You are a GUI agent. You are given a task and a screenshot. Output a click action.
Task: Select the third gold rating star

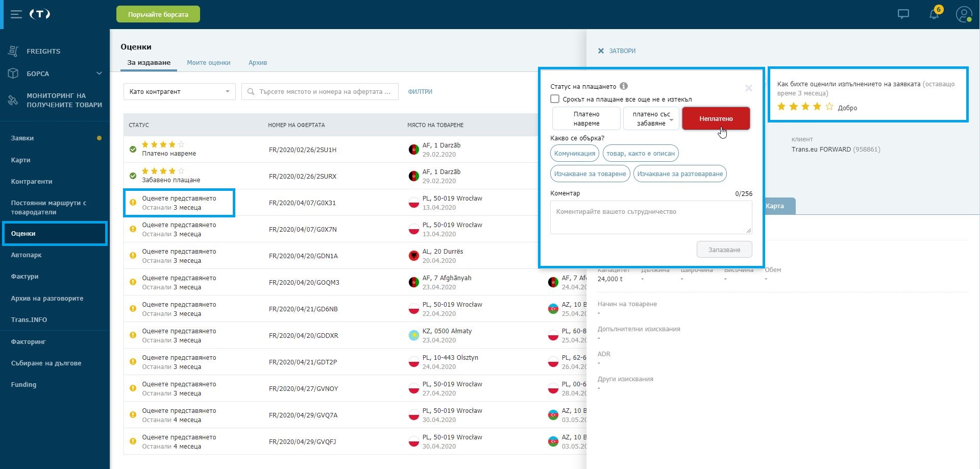[805, 107]
